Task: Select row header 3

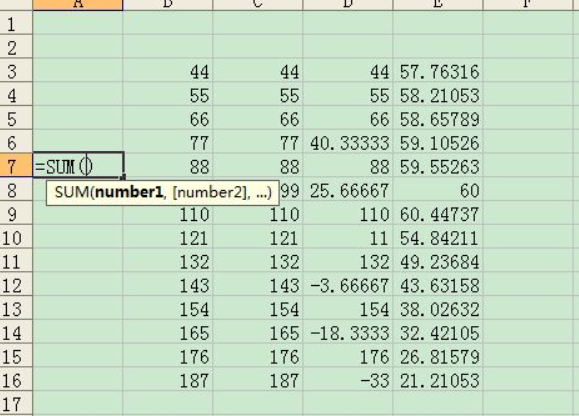Action: (x=16, y=71)
